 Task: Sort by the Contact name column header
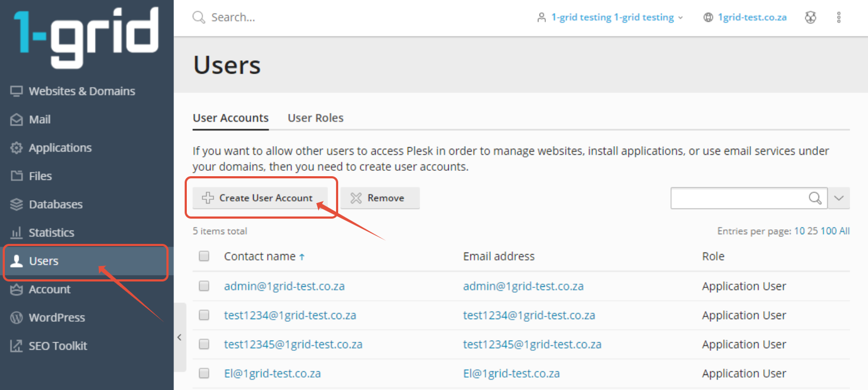pos(260,257)
